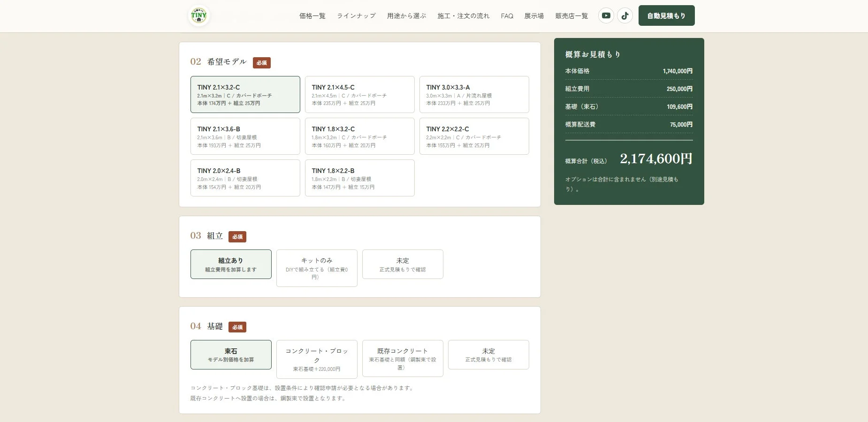Click the note starting コンクリート・ブロック基礎は
Image resolution: width=868 pixels, height=422 pixels.
(303, 388)
